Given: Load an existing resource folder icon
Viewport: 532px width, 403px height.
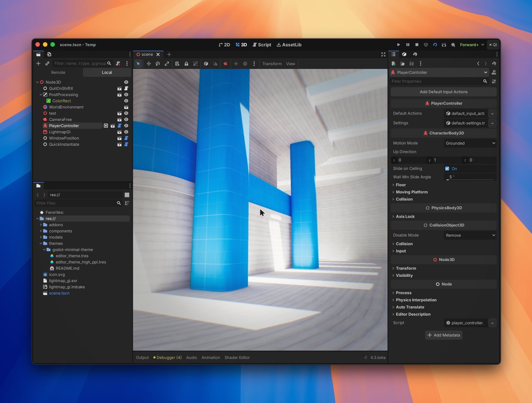Looking at the screenshot, I should tap(403, 64).
